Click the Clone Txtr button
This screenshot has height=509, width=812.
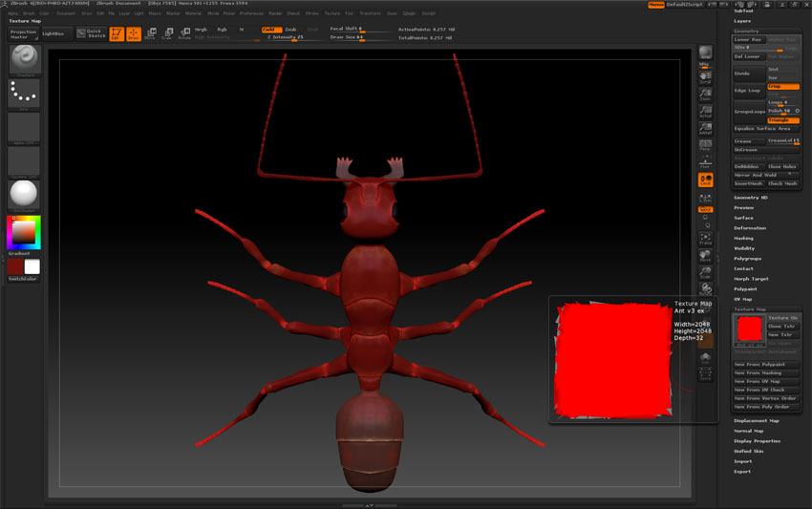pos(783,327)
